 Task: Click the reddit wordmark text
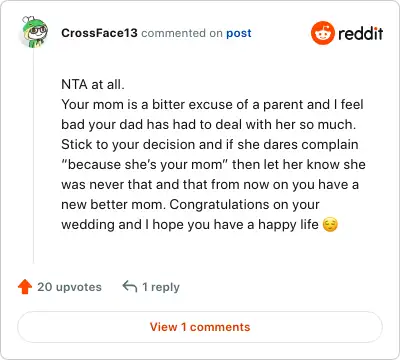(360, 33)
